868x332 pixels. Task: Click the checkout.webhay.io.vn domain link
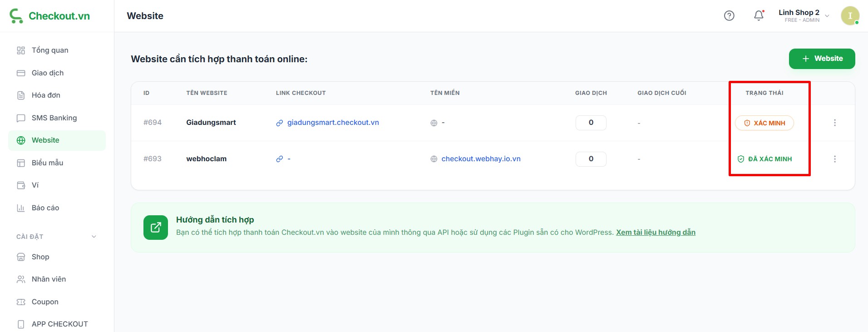(481, 159)
